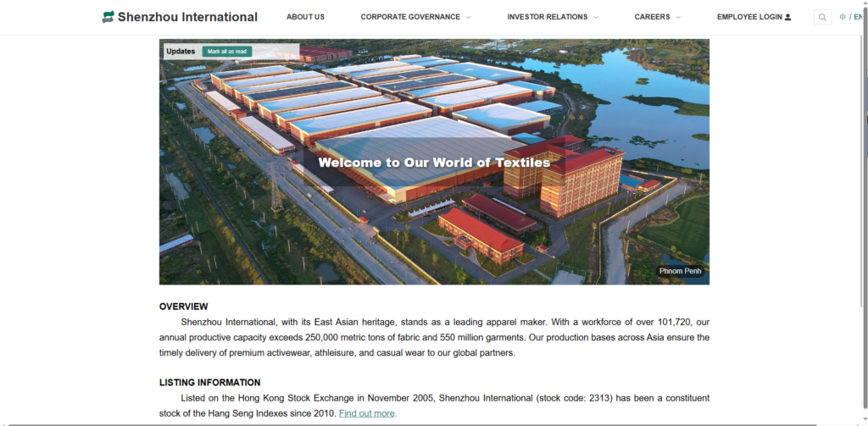Click the person icon beside Employee Login
This screenshot has height=426, width=868.
pos(787,17)
